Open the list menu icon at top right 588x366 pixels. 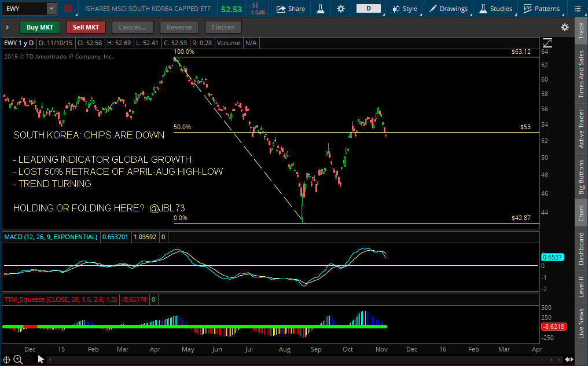[578, 9]
